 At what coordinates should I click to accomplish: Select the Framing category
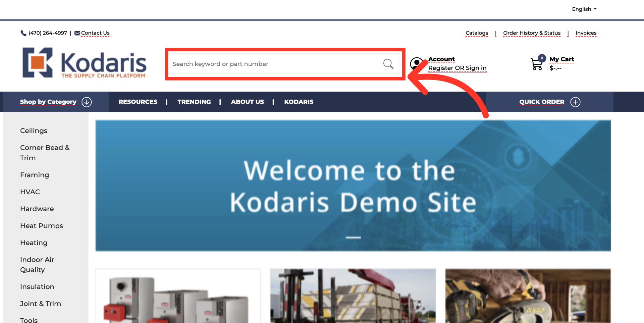coord(35,175)
